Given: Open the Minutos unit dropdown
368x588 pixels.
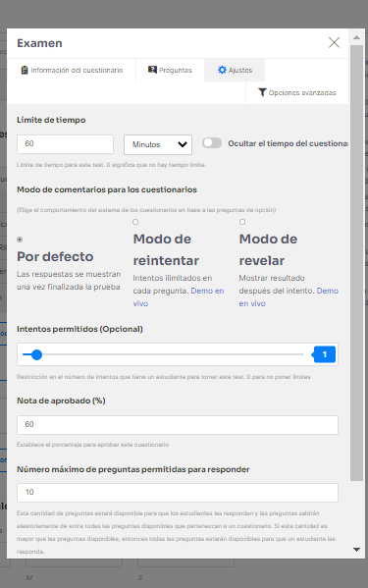Looking at the screenshot, I should coord(158,144).
